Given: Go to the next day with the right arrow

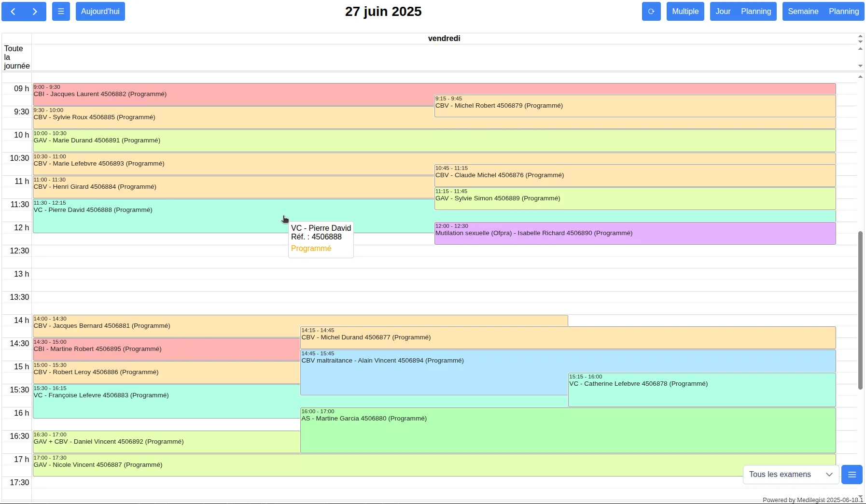Looking at the screenshot, I should pos(35,12).
